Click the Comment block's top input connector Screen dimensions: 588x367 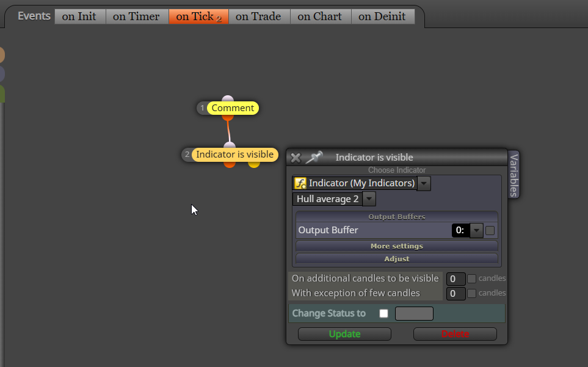[228, 98]
